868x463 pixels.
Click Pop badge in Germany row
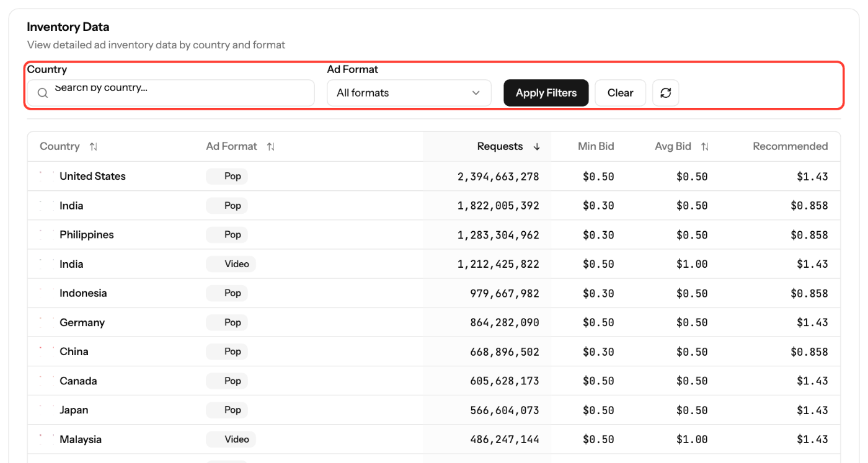(x=227, y=322)
